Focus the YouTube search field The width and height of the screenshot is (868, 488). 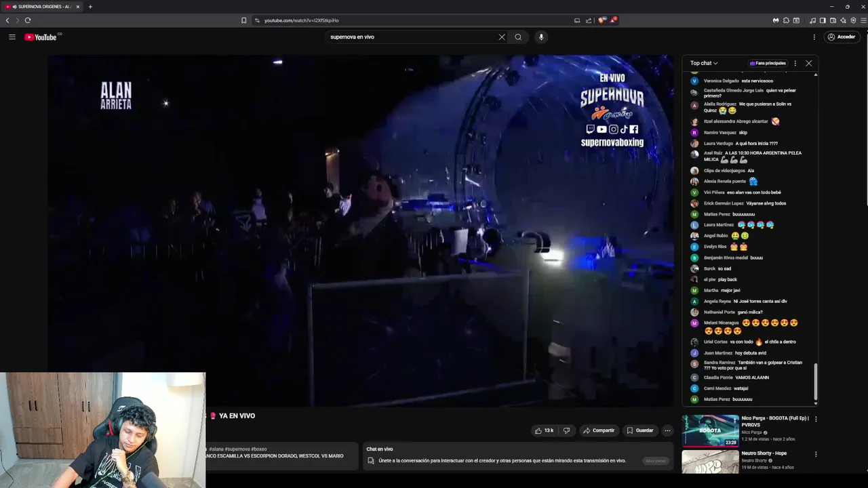[x=412, y=37]
